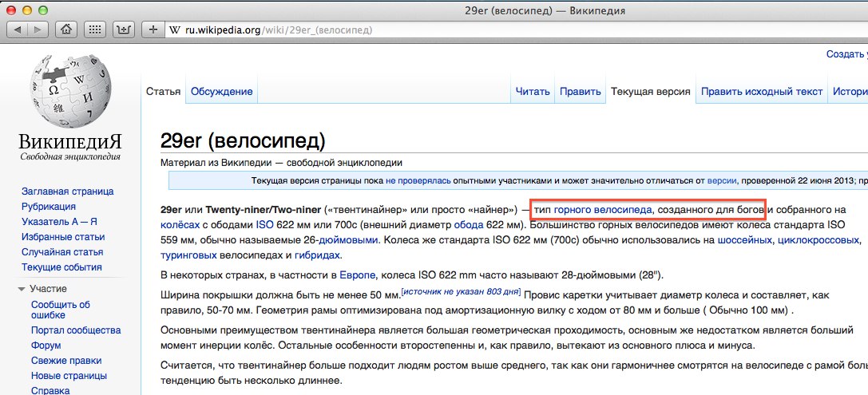The width and height of the screenshot is (868, 395).
Task: Follow the туринговых link
Action: [188, 255]
